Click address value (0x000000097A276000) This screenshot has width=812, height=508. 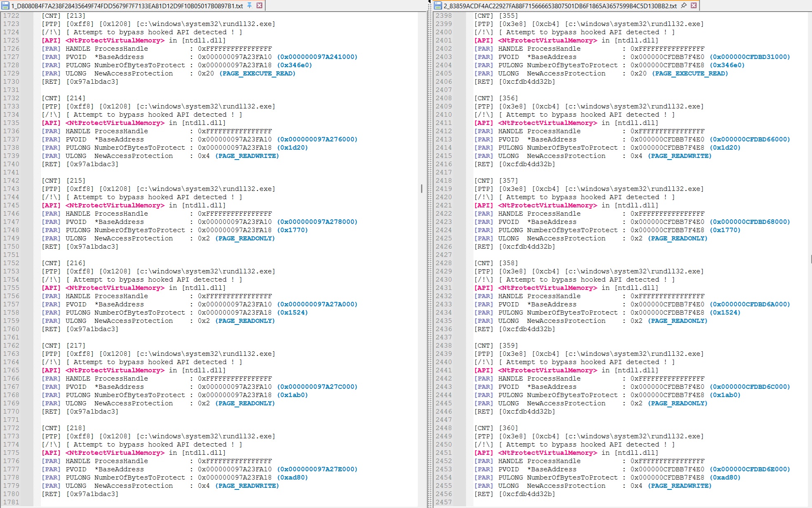point(317,139)
